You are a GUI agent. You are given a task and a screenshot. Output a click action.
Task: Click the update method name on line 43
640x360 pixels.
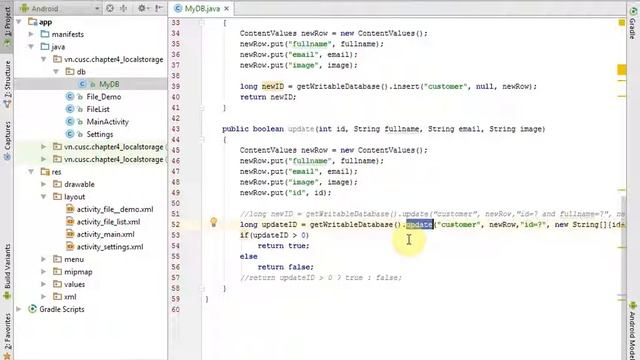[x=301, y=129]
